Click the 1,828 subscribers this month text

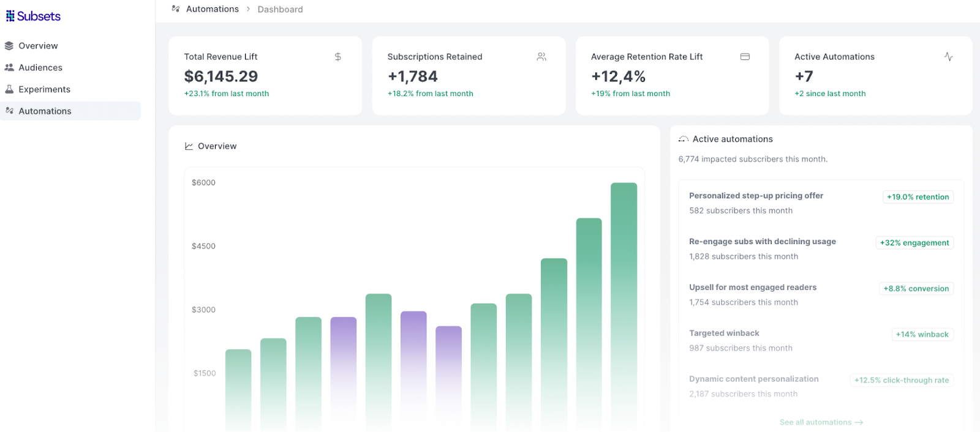tap(744, 256)
